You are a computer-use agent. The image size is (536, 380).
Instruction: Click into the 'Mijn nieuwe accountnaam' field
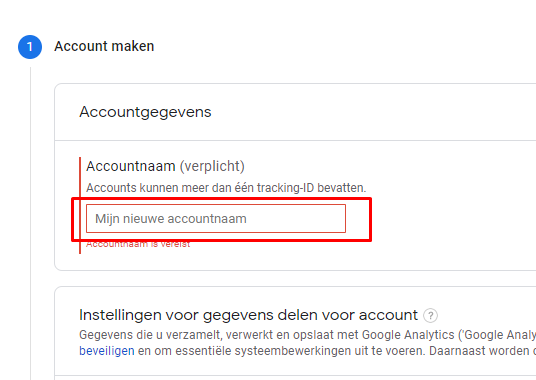(216, 219)
